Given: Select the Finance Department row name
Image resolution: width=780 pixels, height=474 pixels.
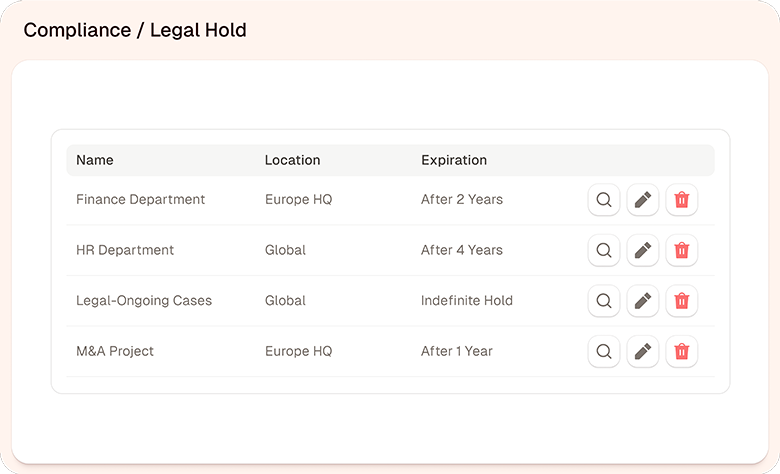Looking at the screenshot, I should pos(140,200).
